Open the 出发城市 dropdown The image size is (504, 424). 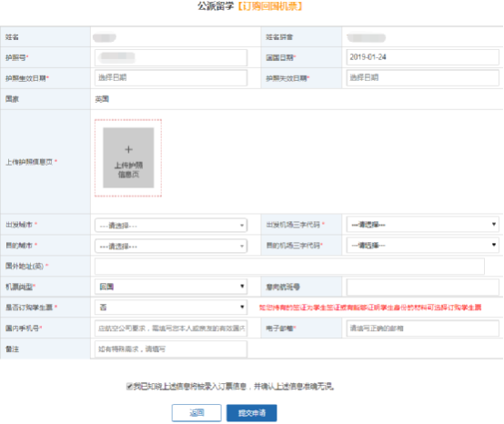[x=171, y=226]
